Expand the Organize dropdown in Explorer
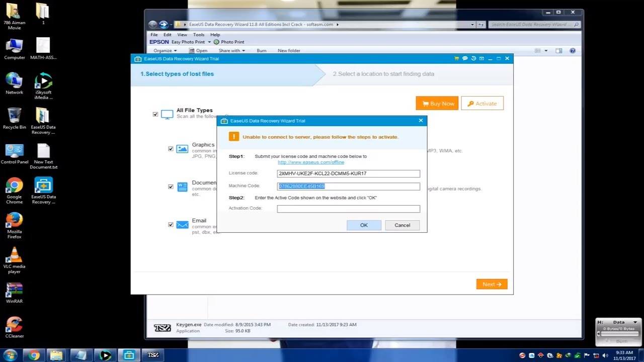Screen dimensions: 644x362 click(x=165, y=51)
